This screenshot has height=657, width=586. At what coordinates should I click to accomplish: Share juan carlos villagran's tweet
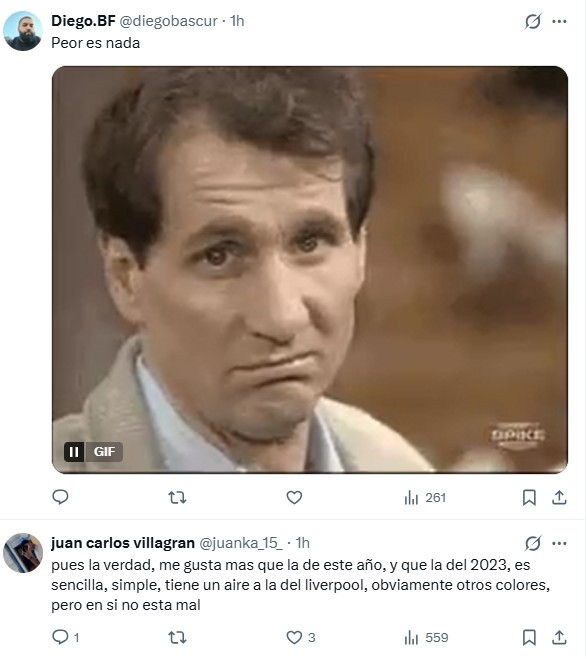pos(559,637)
